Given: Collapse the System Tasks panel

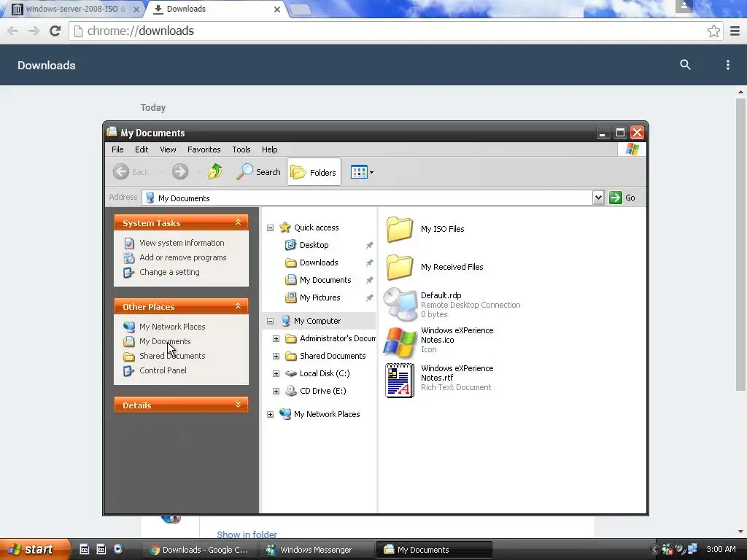Looking at the screenshot, I should [x=239, y=222].
